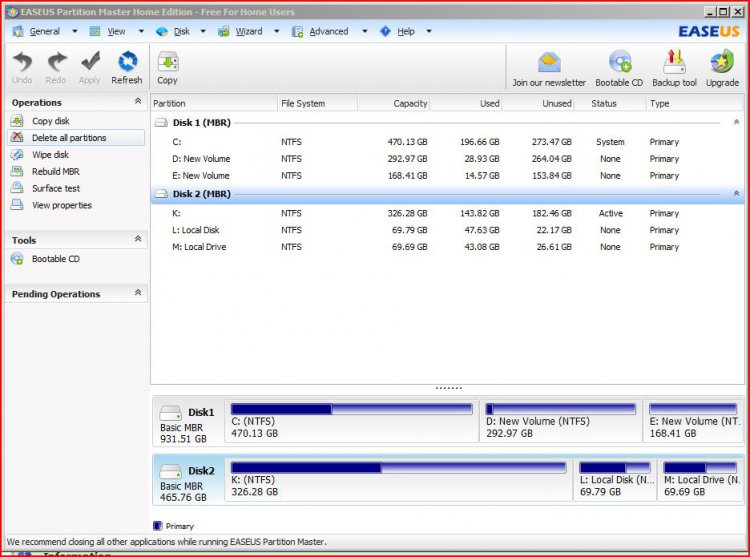Click C: (NTFS) 470.13 GB block in disk map
The width and height of the screenshot is (750, 557).
click(x=352, y=421)
